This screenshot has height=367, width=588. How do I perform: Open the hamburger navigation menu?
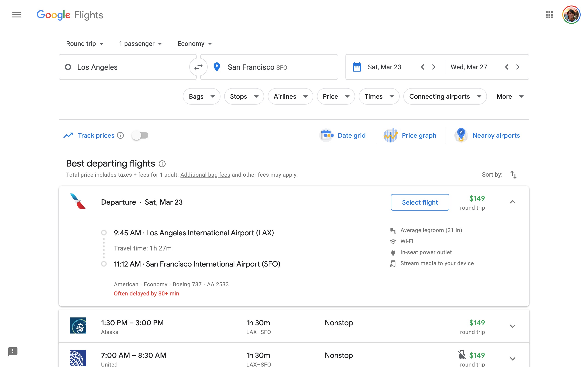coord(17,15)
